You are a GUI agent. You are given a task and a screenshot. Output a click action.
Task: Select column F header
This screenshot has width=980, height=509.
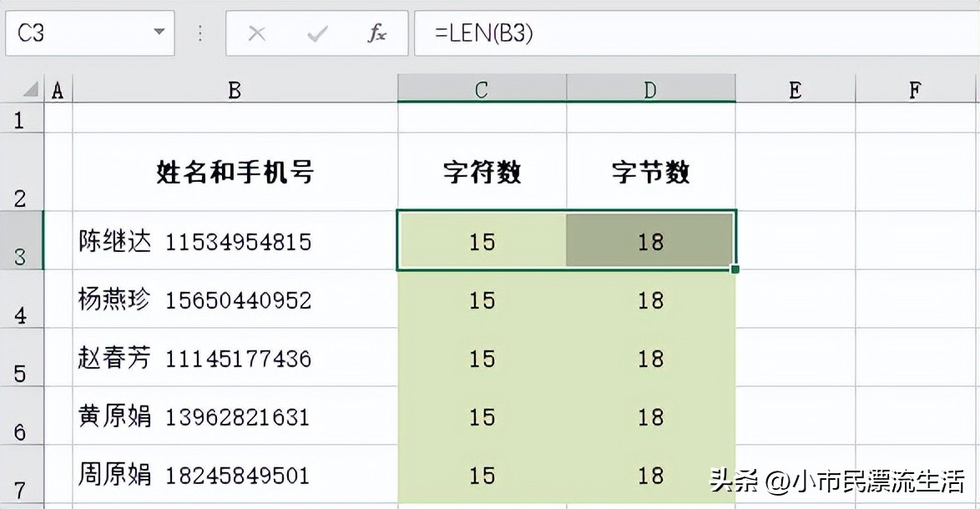tap(915, 89)
